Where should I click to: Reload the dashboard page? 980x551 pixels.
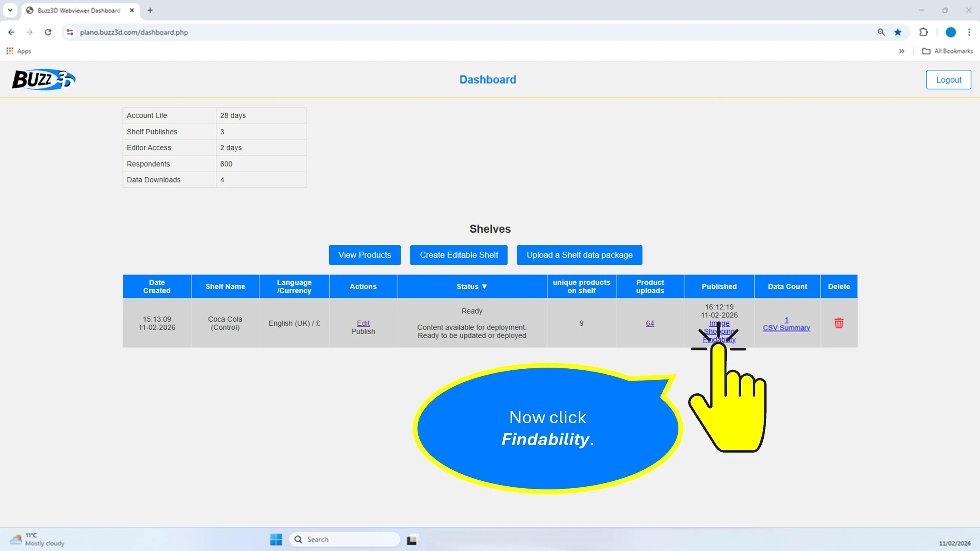pos(48,32)
